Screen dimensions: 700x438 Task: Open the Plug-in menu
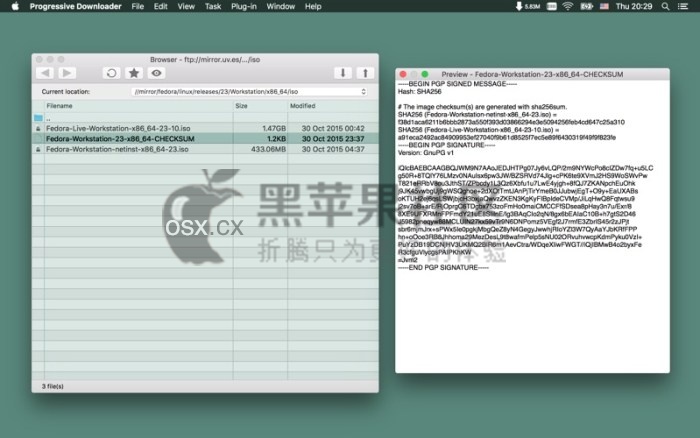(244, 6)
